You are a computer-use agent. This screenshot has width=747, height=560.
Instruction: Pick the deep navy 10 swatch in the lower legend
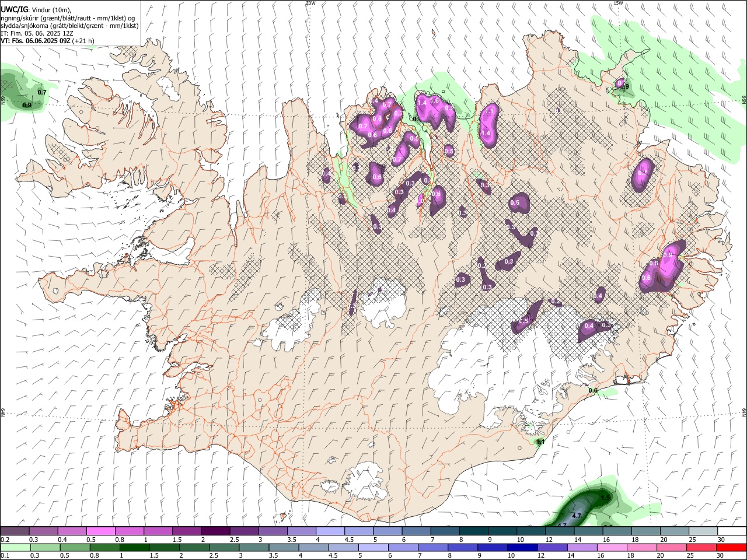[x=522, y=547]
